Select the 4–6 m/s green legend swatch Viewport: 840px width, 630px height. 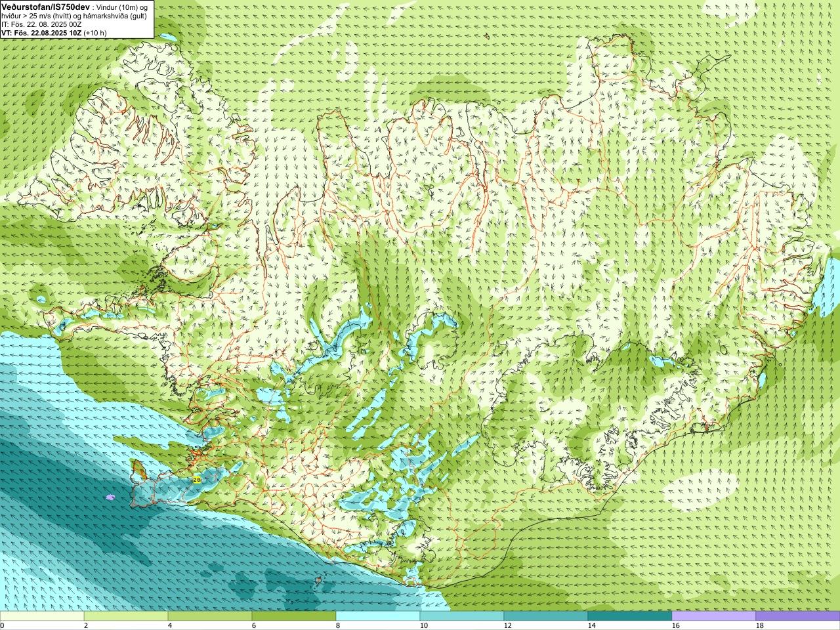click(210, 616)
